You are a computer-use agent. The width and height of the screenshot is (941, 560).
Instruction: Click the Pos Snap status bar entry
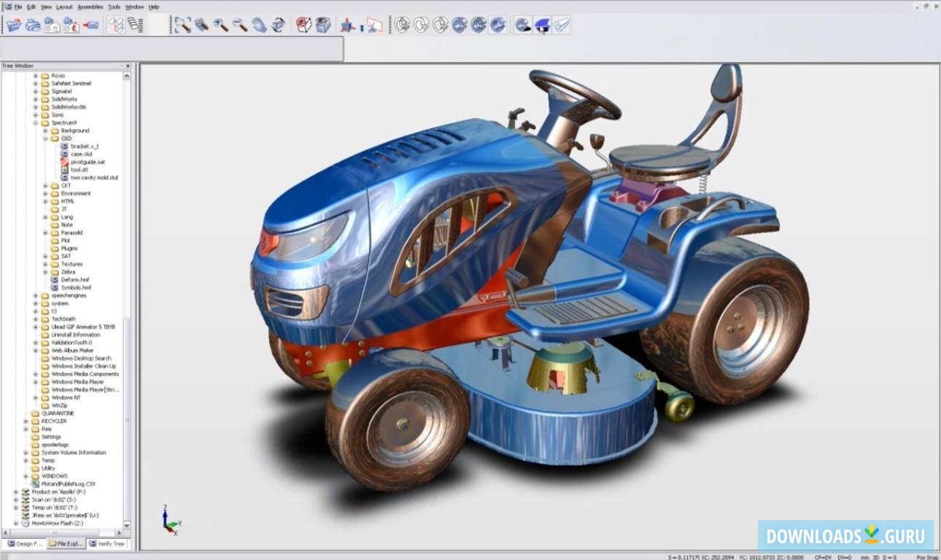click(927, 557)
